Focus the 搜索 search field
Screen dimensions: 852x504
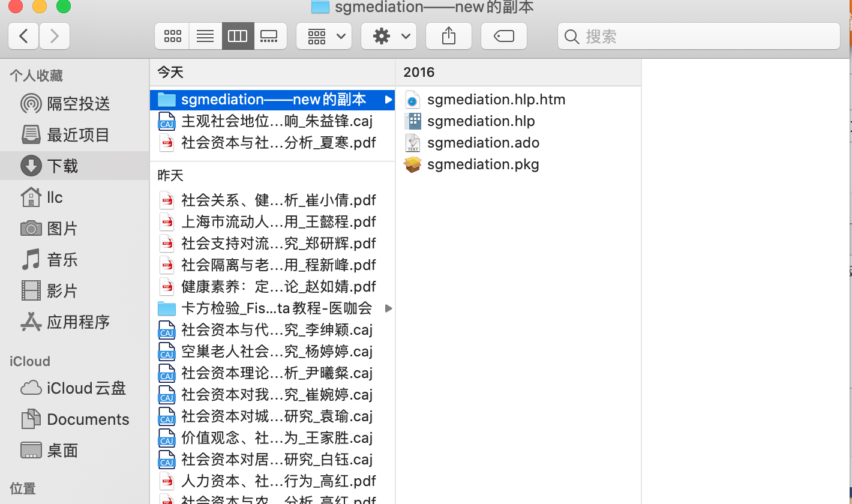(x=699, y=36)
